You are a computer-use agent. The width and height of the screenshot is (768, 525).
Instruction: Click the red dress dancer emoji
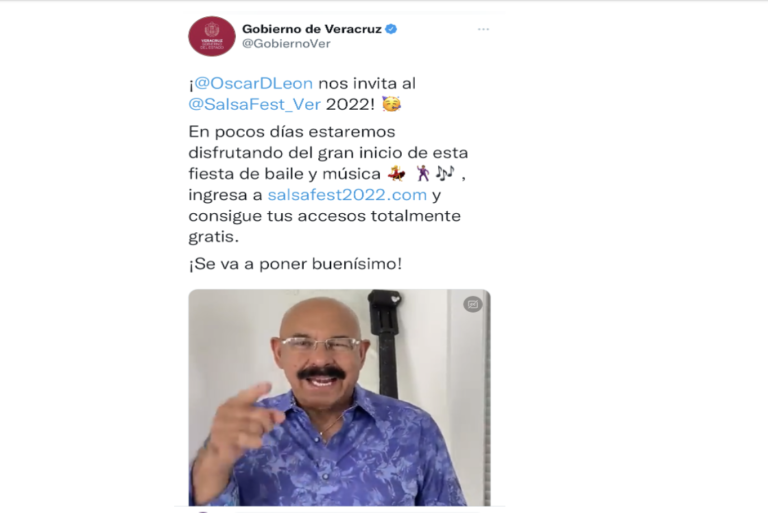tap(396, 173)
